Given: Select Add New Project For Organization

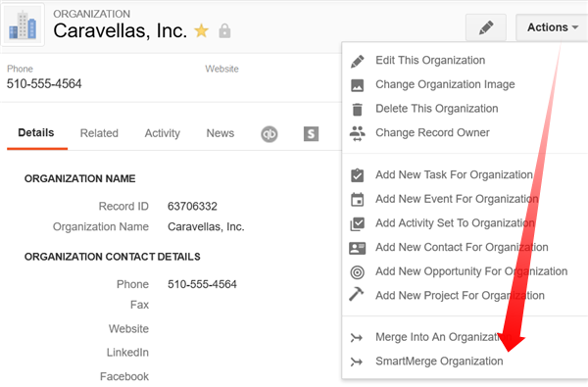Looking at the screenshot, I should [460, 296].
